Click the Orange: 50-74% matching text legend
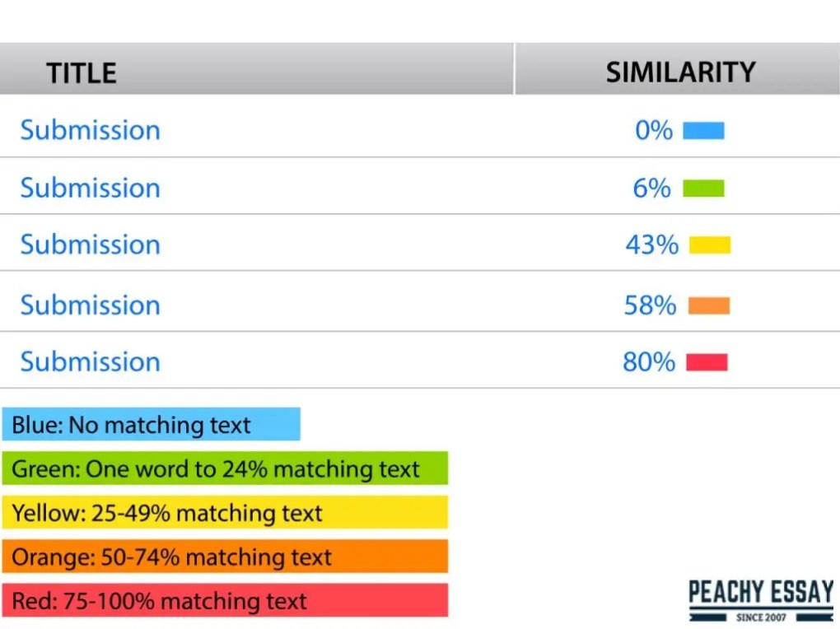Viewport: 840px width, 629px height. click(x=225, y=557)
